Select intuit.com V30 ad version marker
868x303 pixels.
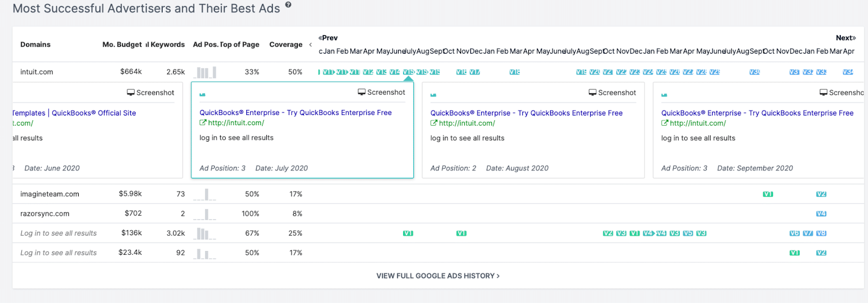tap(755, 72)
